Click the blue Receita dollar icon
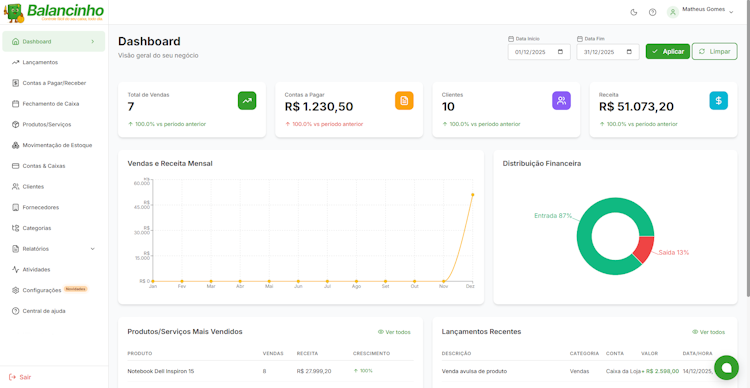Image resolution: width=750 pixels, height=388 pixels. coord(718,100)
